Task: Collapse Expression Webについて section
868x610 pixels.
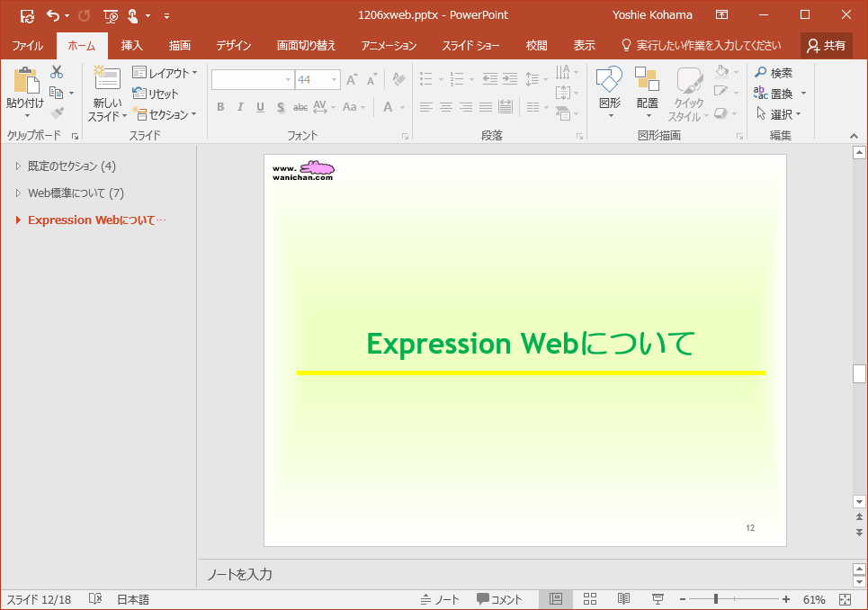Action: [18, 220]
